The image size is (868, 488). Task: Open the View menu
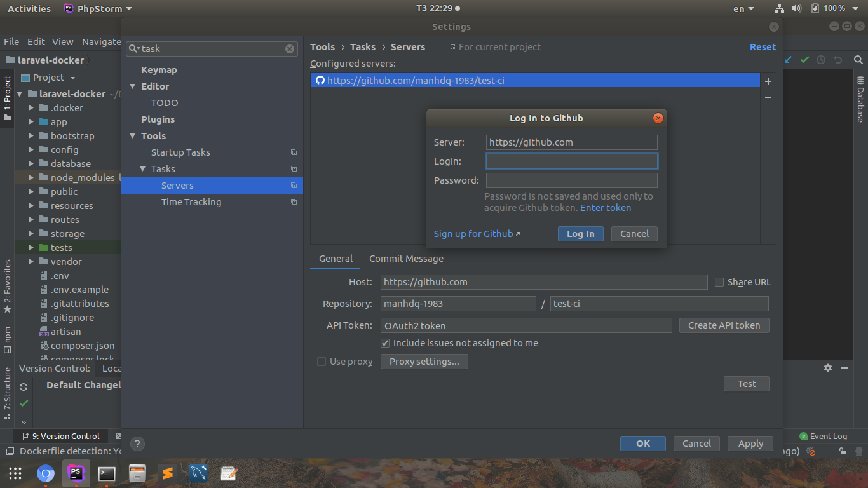[62, 42]
